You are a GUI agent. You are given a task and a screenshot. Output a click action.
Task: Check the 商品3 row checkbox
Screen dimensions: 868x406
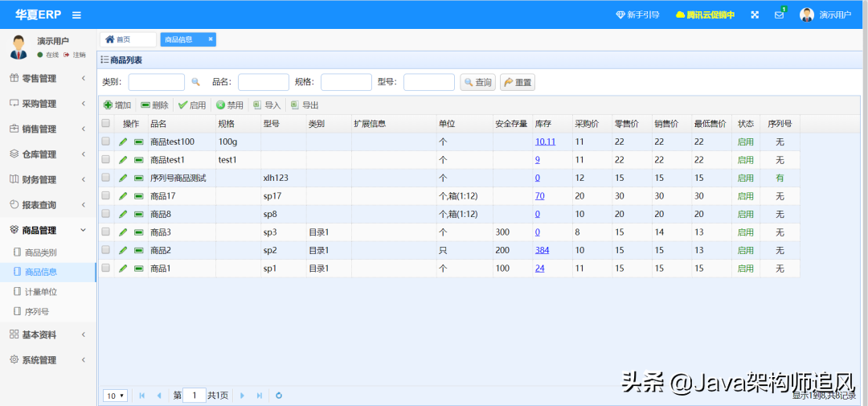(x=106, y=232)
